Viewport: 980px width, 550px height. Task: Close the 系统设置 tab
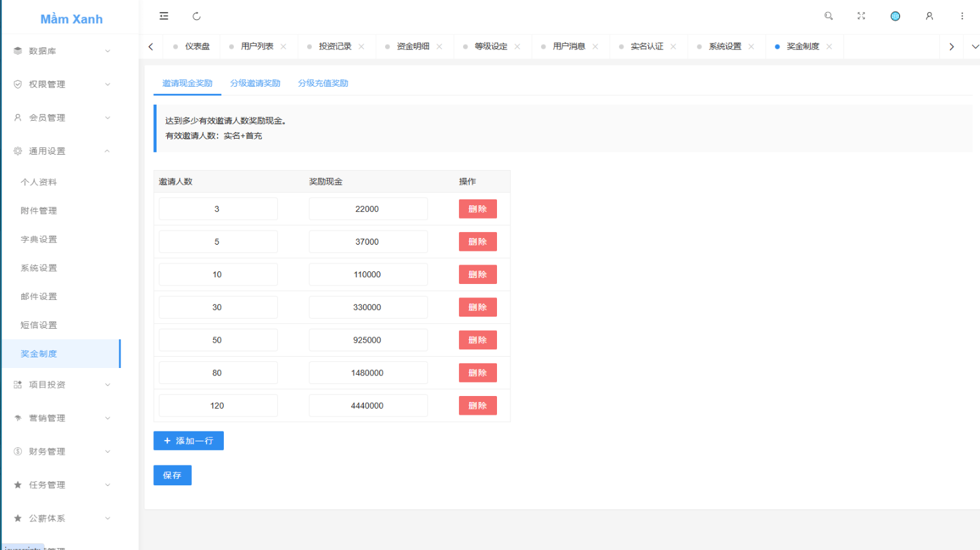pos(751,47)
